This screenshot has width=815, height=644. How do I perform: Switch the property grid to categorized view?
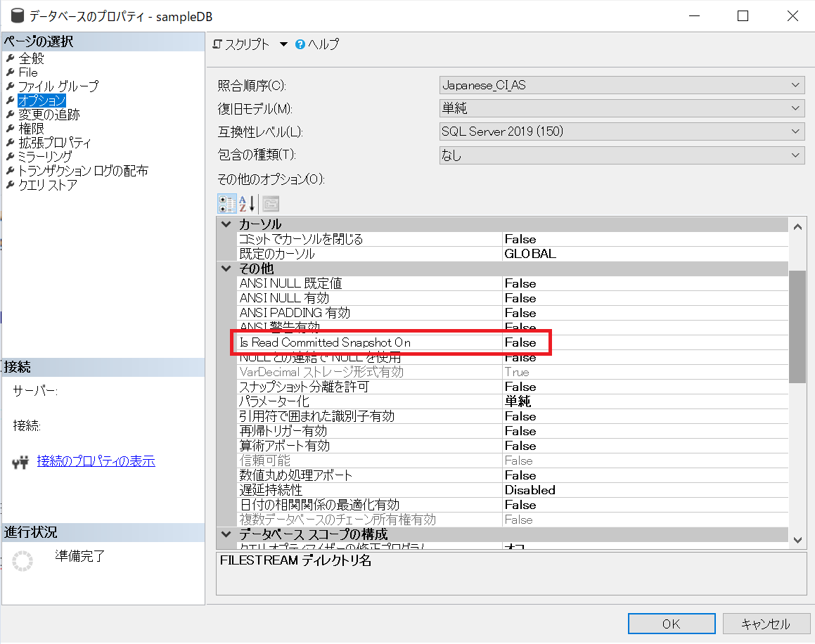point(225,203)
